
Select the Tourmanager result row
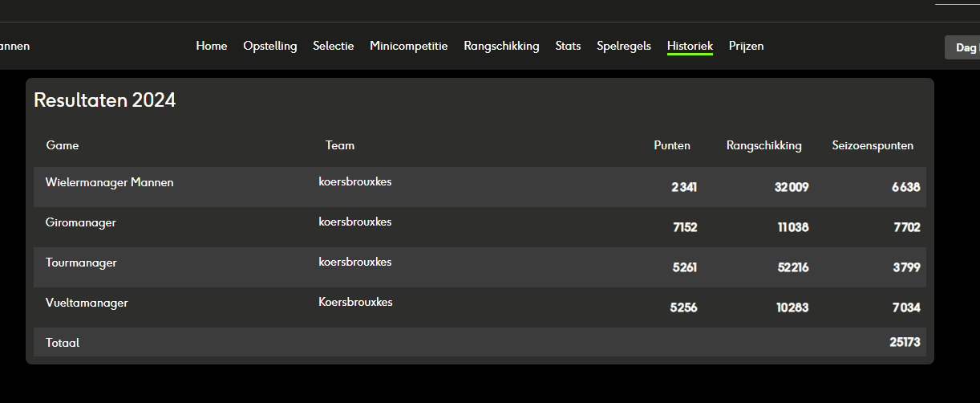(x=480, y=267)
